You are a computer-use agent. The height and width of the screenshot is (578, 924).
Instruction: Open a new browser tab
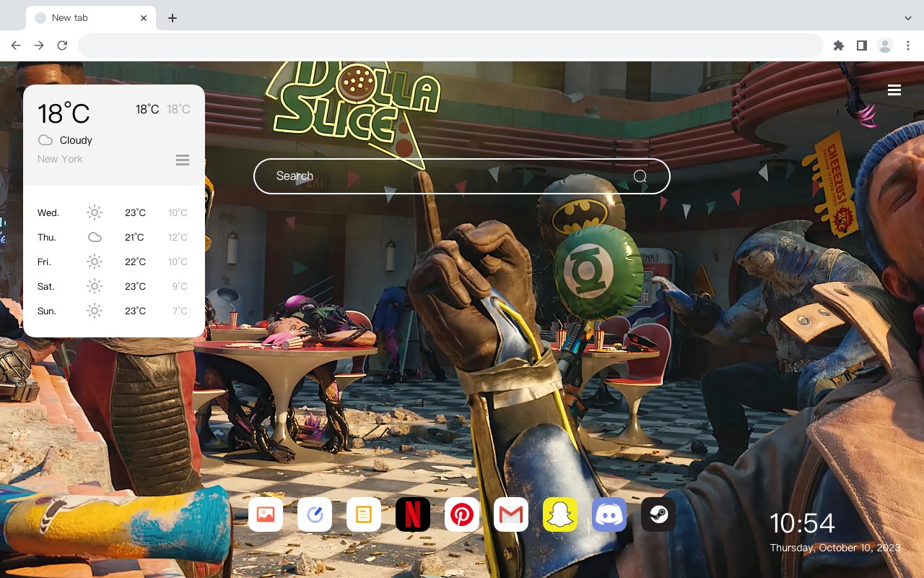[x=172, y=18]
